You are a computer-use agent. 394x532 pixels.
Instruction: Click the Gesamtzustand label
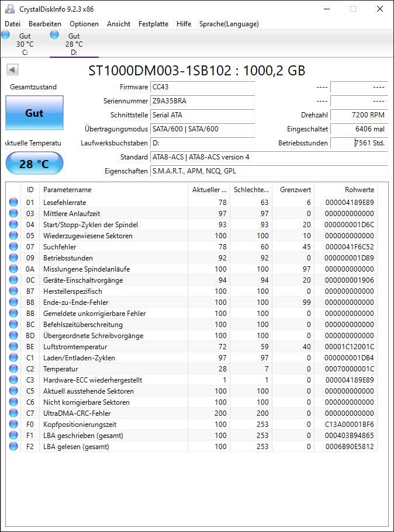pos(33,87)
